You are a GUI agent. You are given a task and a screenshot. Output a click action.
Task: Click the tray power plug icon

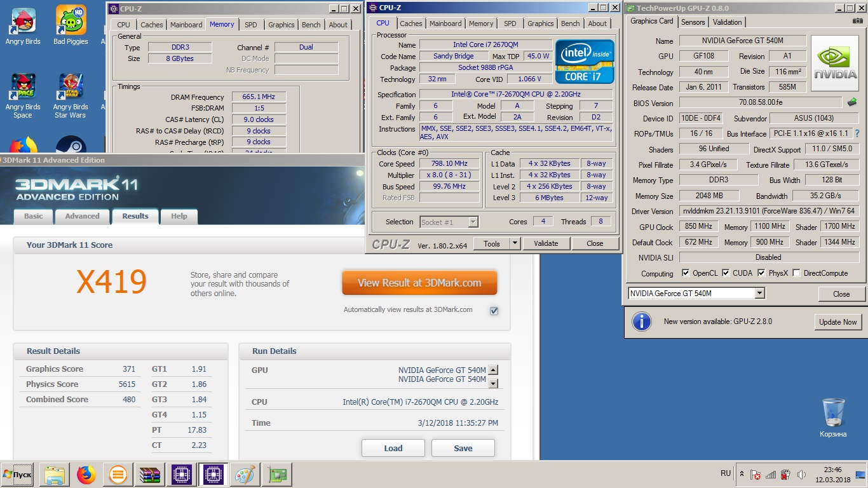[786, 475]
